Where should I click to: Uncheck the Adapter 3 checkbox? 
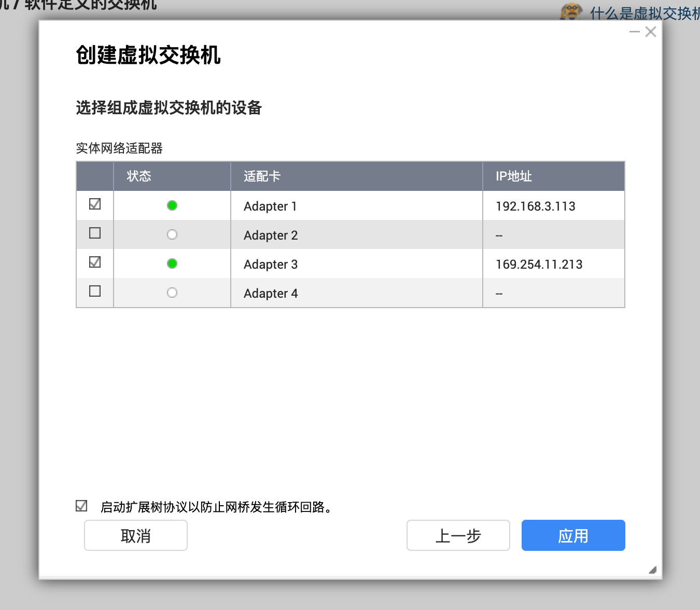(x=95, y=262)
